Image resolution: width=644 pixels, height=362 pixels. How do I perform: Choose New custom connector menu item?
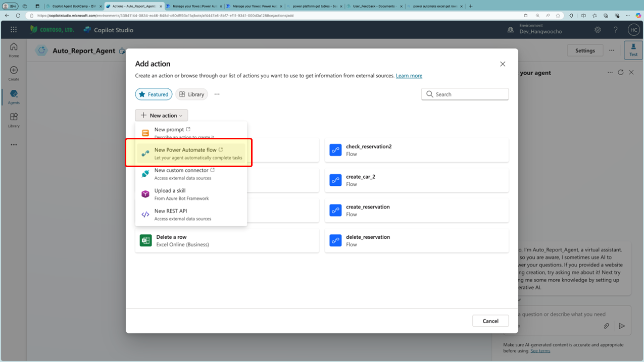pos(191,174)
